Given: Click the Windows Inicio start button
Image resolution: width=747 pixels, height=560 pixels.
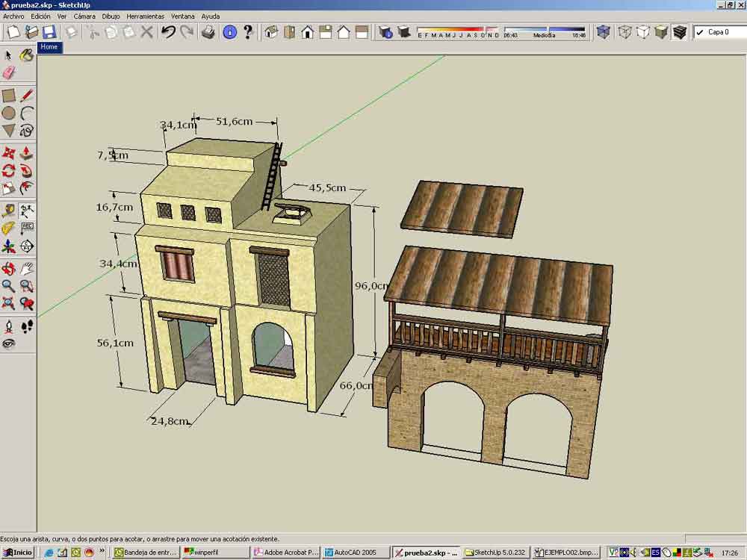Looking at the screenshot, I should pyautogui.click(x=18, y=553).
